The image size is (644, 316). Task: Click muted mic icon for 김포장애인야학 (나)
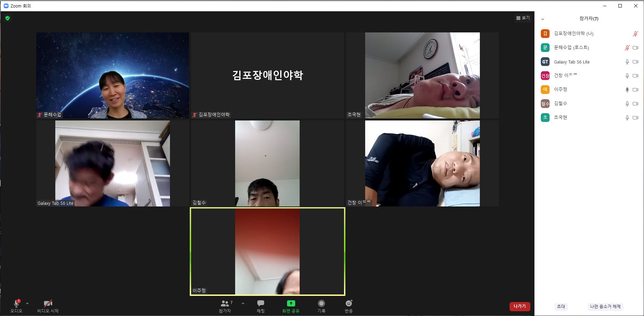pos(635,34)
